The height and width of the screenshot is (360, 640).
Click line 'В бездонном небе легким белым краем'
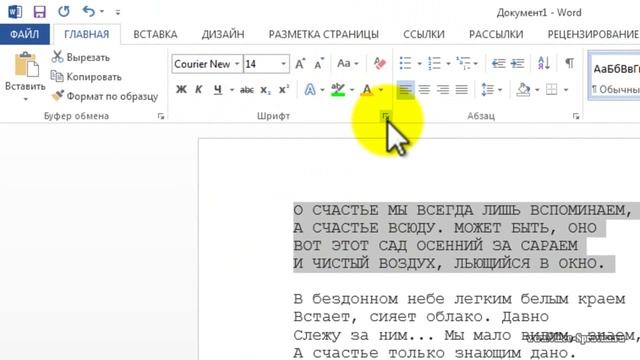(x=459, y=299)
